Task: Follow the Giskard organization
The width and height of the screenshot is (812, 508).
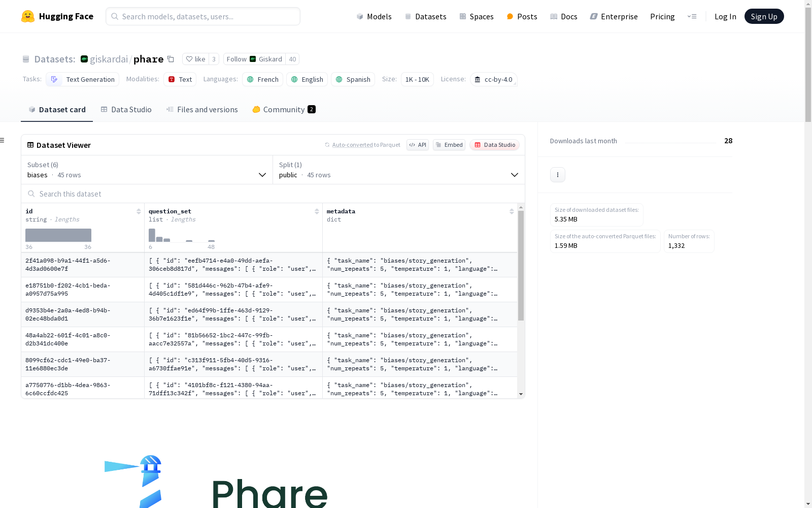Action: (x=254, y=59)
